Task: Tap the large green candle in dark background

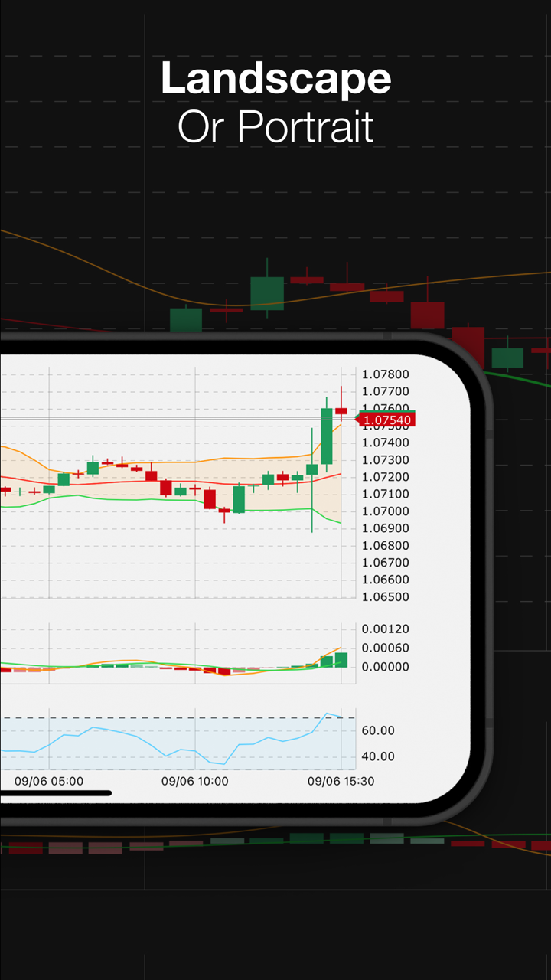Action: pos(267,293)
